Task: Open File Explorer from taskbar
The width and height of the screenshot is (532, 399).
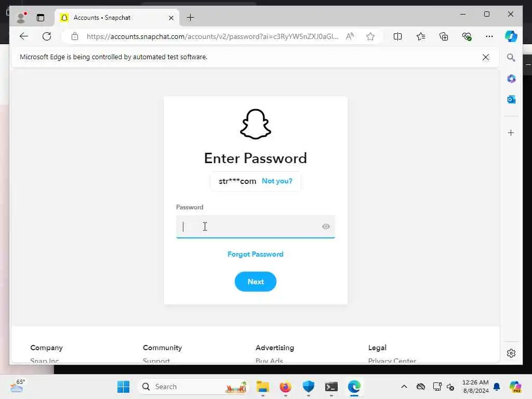Action: pos(262,387)
